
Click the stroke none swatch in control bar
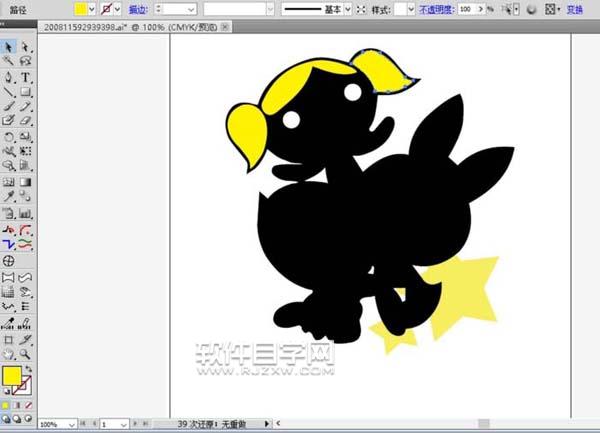point(107,9)
